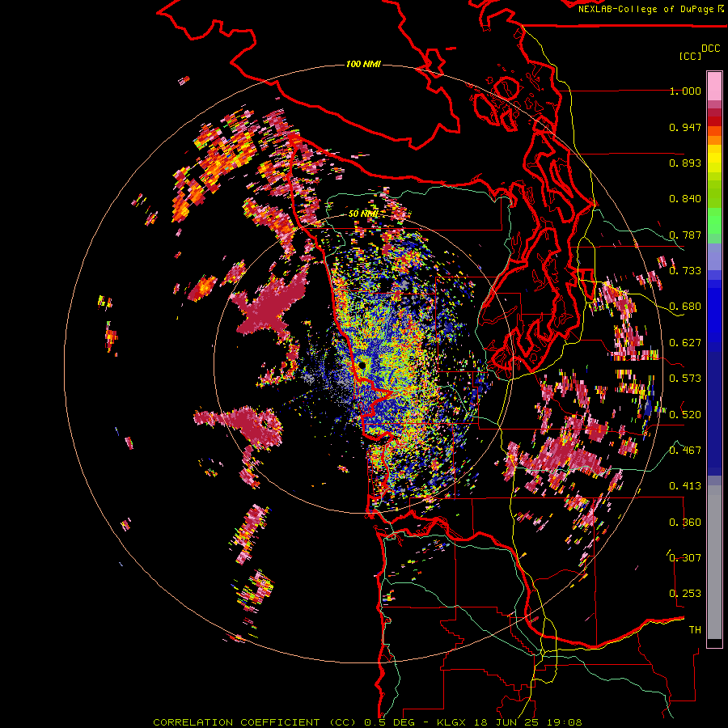This screenshot has width=728, height=728.
Task: Click the 0.893 scale value
Action: (x=685, y=163)
